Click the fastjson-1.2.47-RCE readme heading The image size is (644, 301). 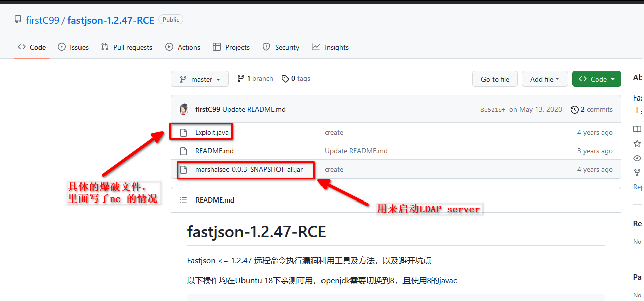point(257,232)
